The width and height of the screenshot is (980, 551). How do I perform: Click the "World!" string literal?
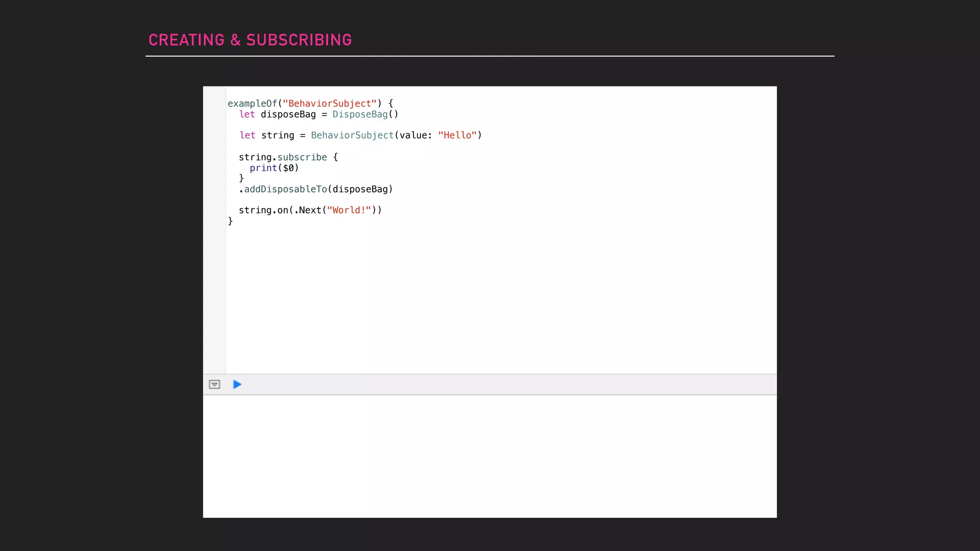tap(349, 210)
